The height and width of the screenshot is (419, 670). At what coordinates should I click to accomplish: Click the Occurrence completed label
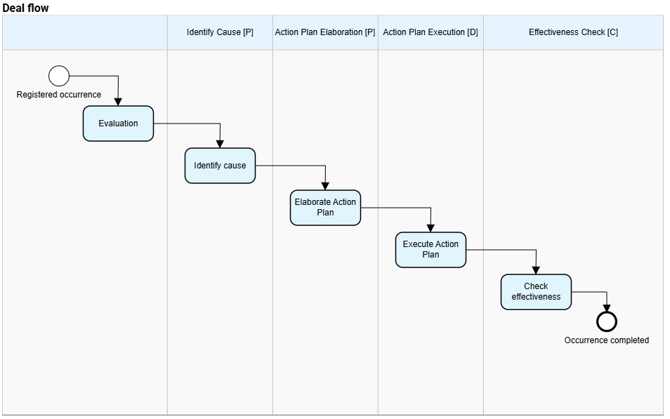[x=606, y=340]
